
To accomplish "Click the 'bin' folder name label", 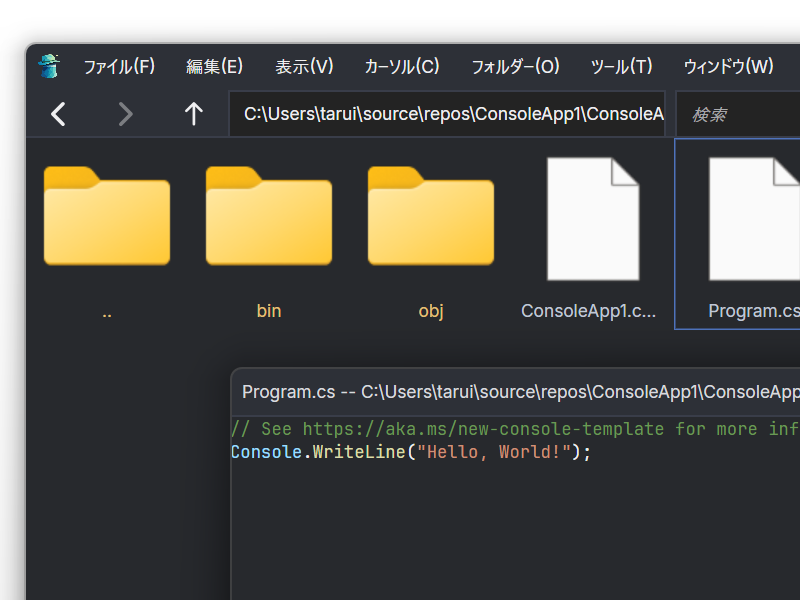I will point(269,311).
